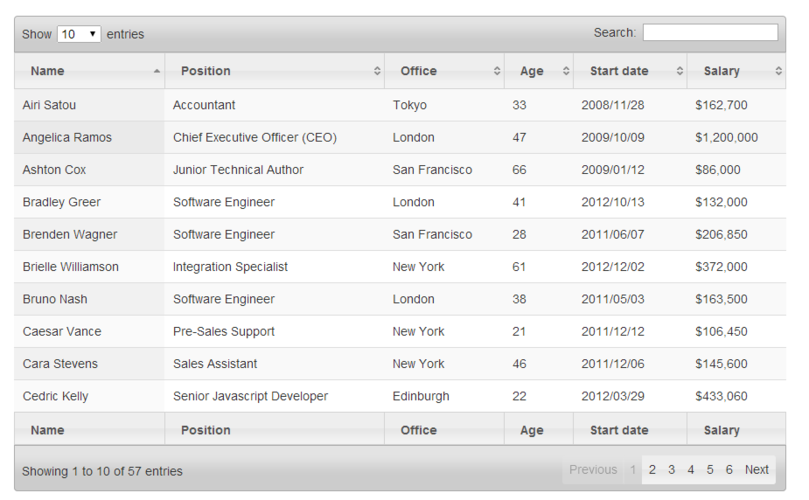
Task: Select Cedric Kelly's salary cell $433,060
Action: click(x=721, y=396)
